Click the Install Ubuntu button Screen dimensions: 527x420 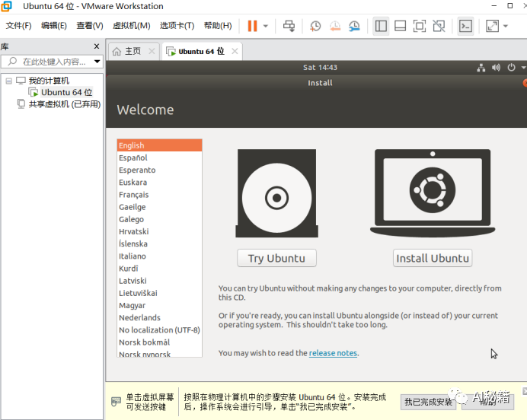coord(433,258)
